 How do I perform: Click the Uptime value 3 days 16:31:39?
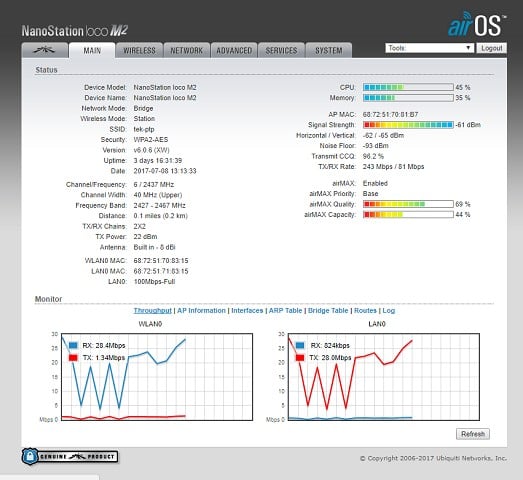pos(158,160)
